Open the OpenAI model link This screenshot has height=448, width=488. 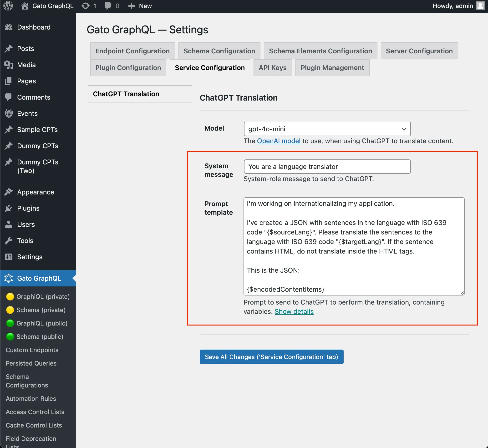pyautogui.click(x=279, y=141)
